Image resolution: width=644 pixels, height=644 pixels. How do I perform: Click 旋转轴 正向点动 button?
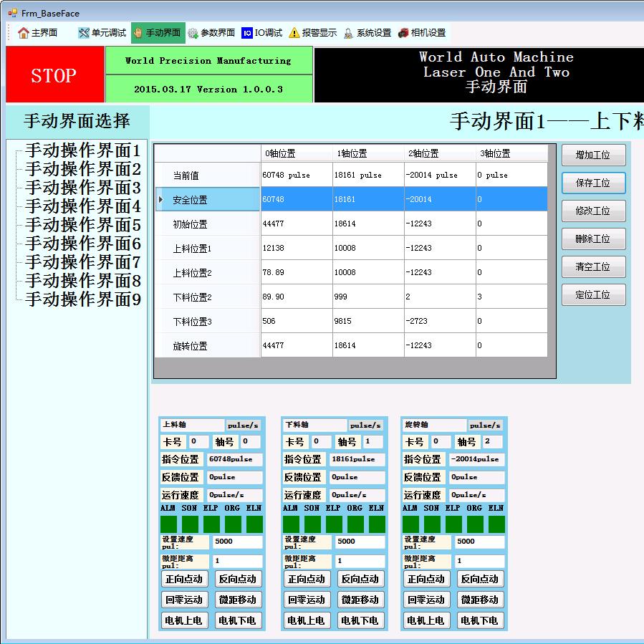coord(426,579)
